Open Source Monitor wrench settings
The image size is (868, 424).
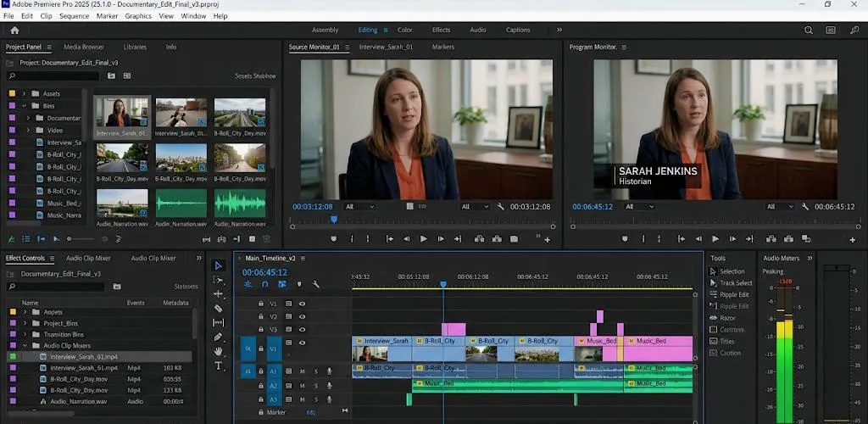tap(500, 206)
